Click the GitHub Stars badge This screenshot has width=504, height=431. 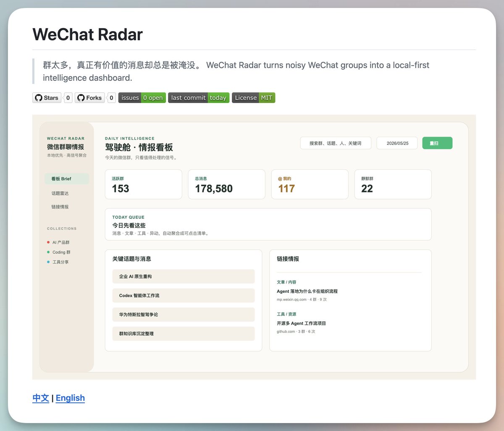coord(47,98)
